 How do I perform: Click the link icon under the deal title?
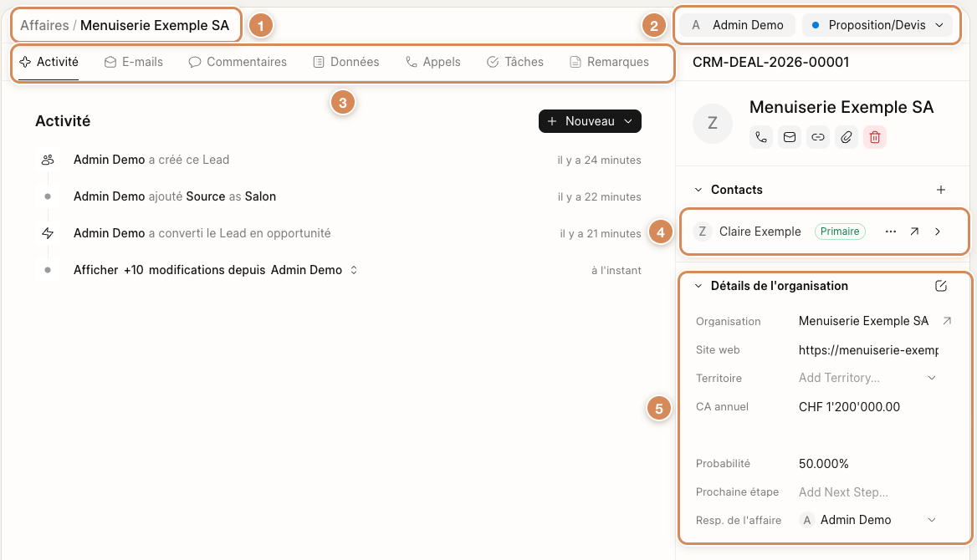point(818,137)
